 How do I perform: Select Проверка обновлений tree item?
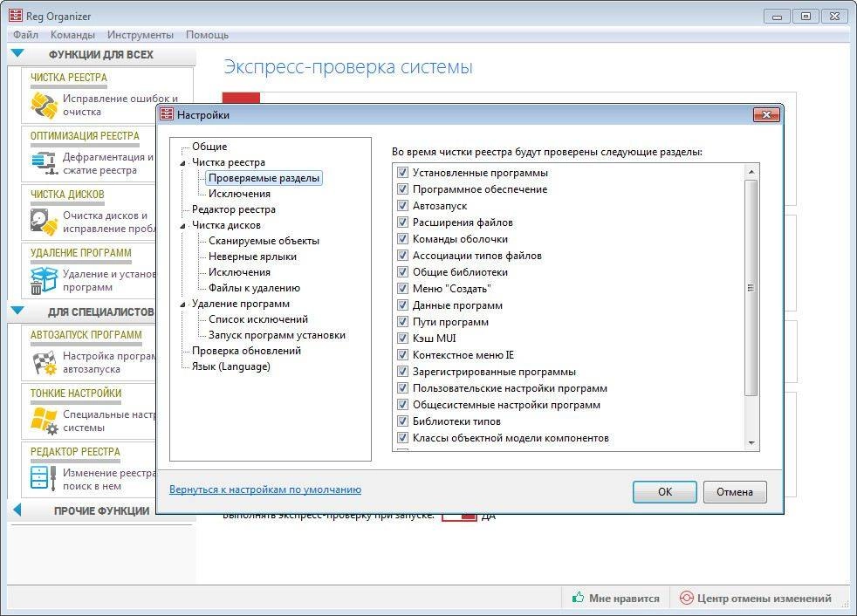pos(246,351)
